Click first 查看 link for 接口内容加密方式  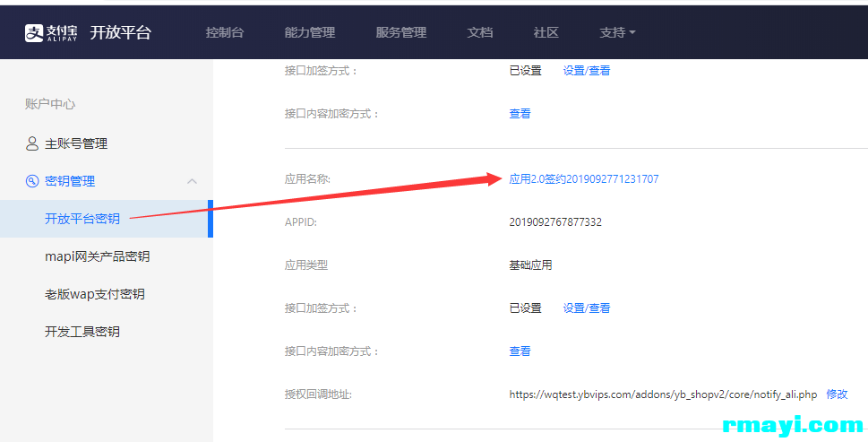tap(520, 114)
